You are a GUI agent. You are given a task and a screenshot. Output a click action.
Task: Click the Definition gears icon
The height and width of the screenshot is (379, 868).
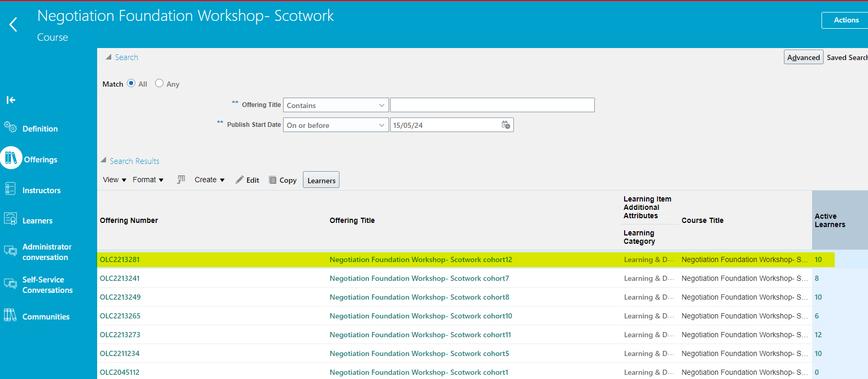(10, 127)
